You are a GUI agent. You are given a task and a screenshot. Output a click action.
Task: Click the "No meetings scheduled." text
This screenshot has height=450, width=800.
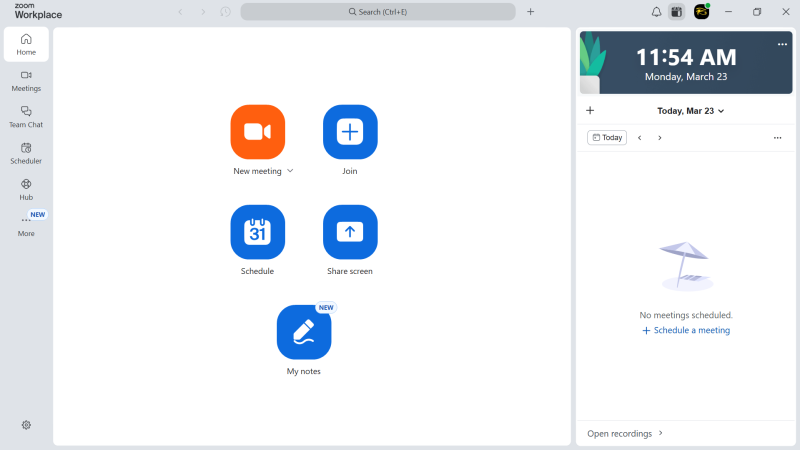[x=686, y=315]
